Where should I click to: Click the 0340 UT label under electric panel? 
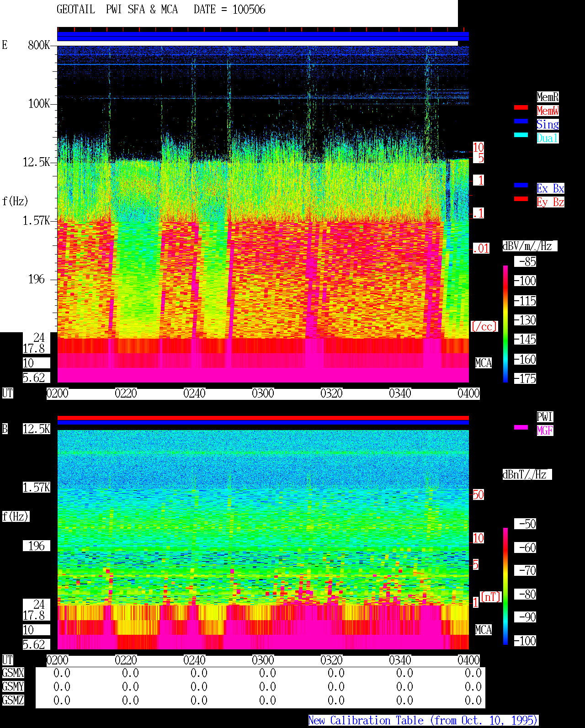point(400,393)
